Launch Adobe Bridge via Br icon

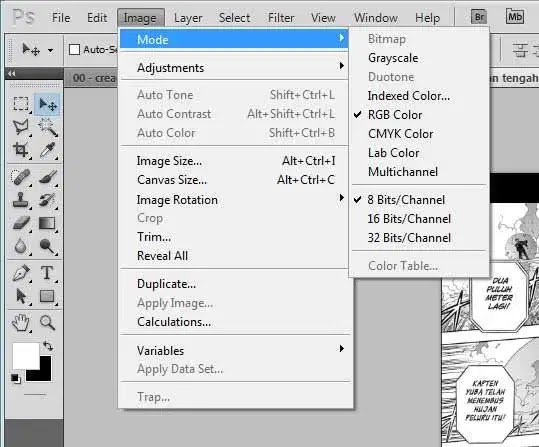point(479,17)
